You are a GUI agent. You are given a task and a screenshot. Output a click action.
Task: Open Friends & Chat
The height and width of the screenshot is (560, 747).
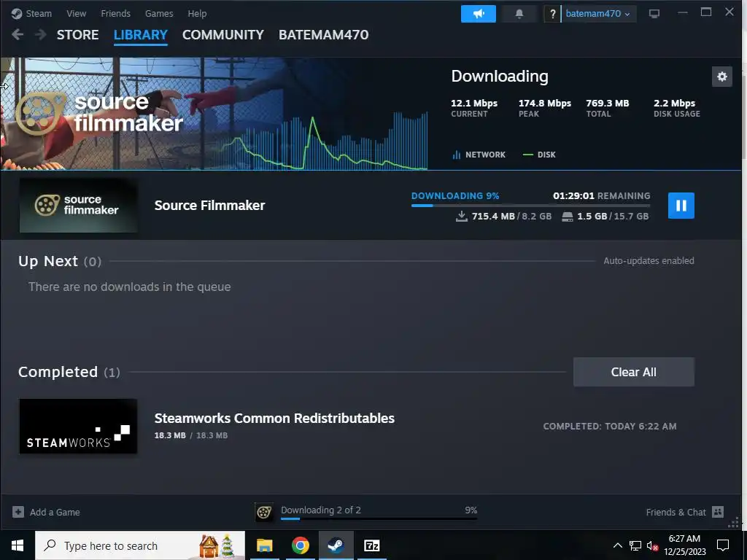[x=676, y=513]
